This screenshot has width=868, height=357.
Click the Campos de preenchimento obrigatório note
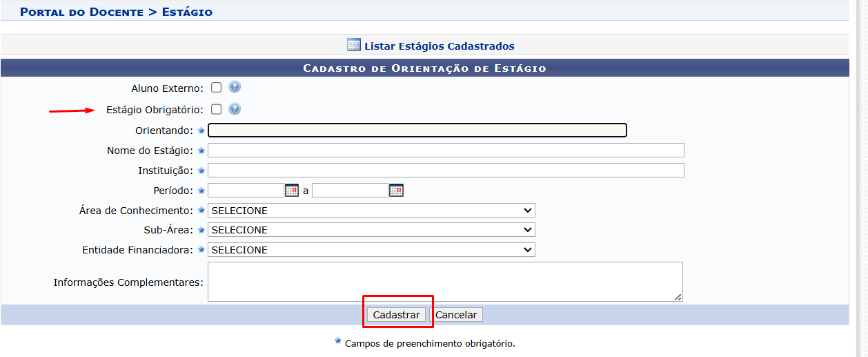tap(430, 343)
